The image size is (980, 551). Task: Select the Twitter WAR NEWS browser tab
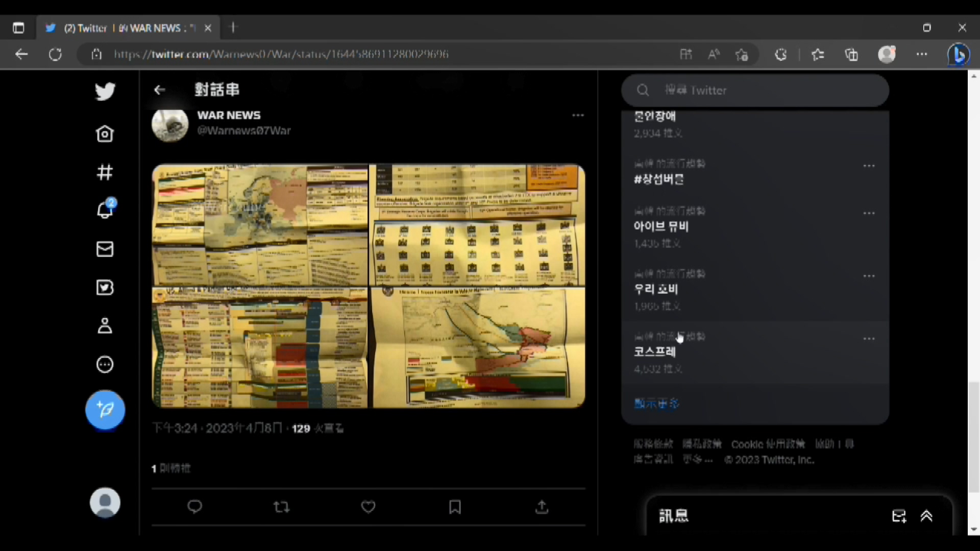128,28
